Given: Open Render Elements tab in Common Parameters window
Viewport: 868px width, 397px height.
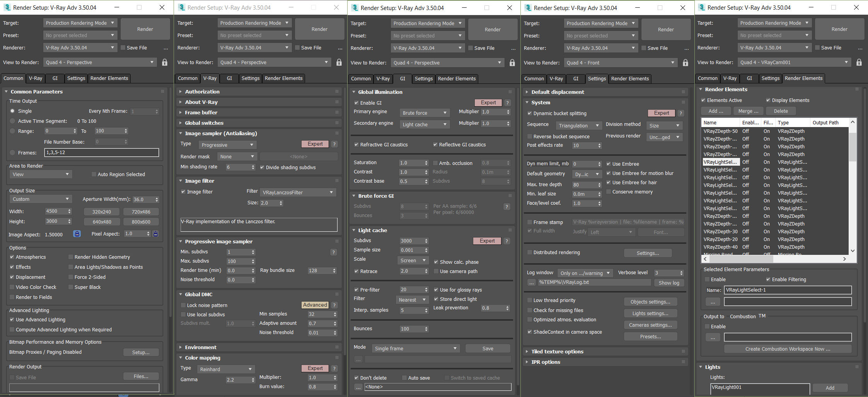Looking at the screenshot, I should (x=109, y=78).
